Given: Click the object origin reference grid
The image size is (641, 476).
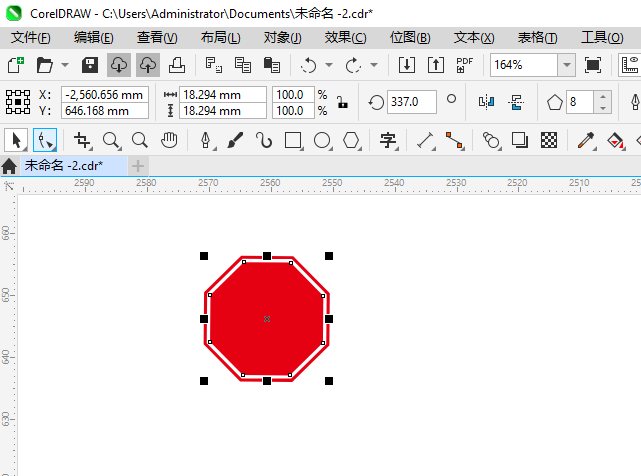Looking at the screenshot, I should (18, 102).
